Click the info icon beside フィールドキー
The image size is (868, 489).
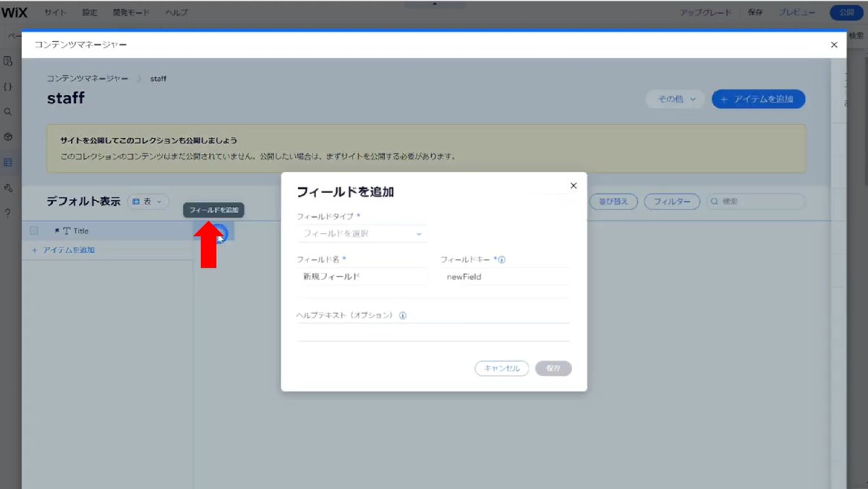tap(502, 259)
